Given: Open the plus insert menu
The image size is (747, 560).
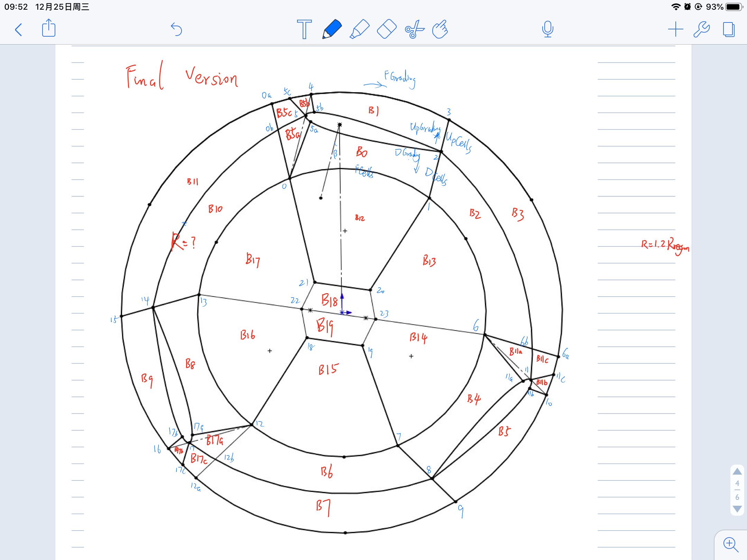Looking at the screenshot, I should point(675,29).
